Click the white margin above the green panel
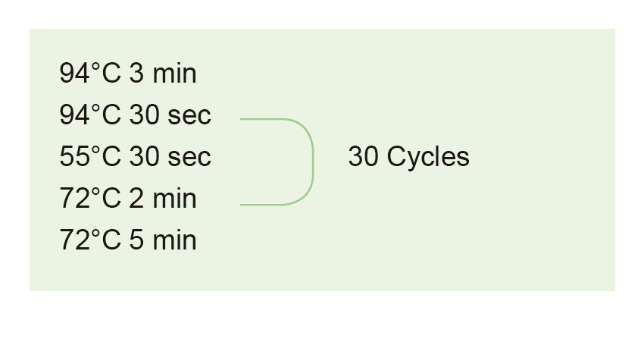The width and height of the screenshot is (644, 364). (322, 14)
